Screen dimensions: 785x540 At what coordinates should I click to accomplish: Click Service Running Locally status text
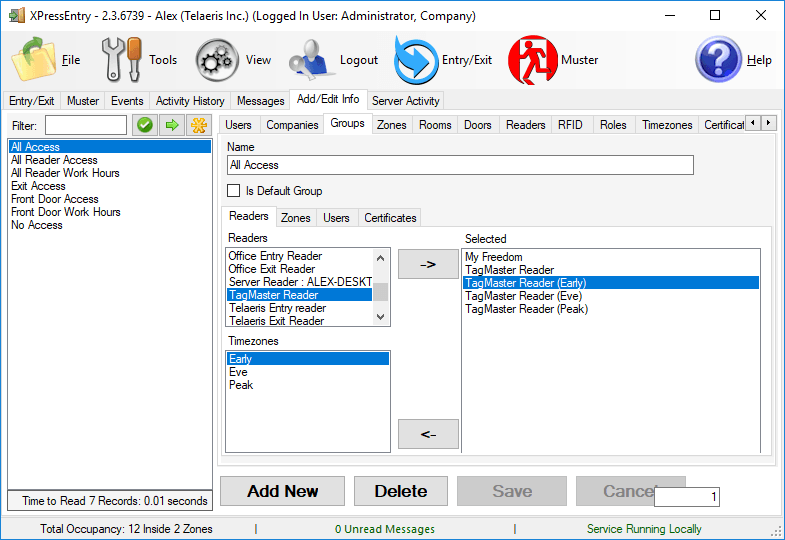pyautogui.click(x=644, y=529)
